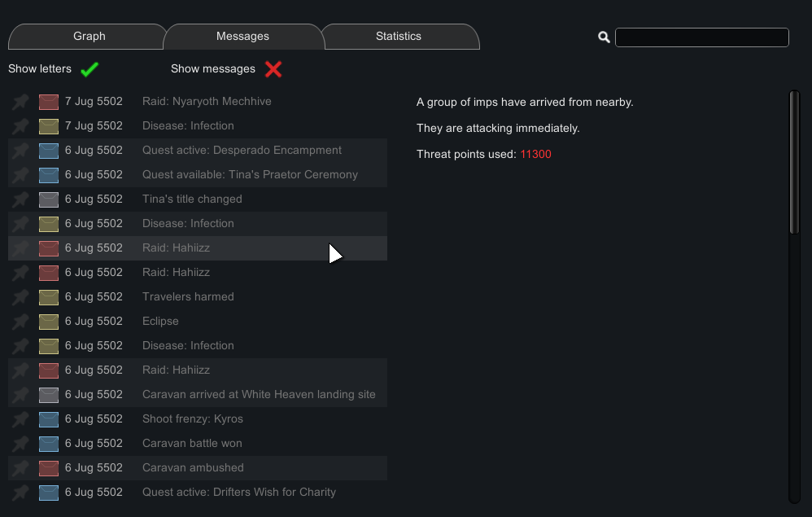Click pin icon beside Eclipse entry
This screenshot has height=517, width=812.
pyautogui.click(x=20, y=322)
